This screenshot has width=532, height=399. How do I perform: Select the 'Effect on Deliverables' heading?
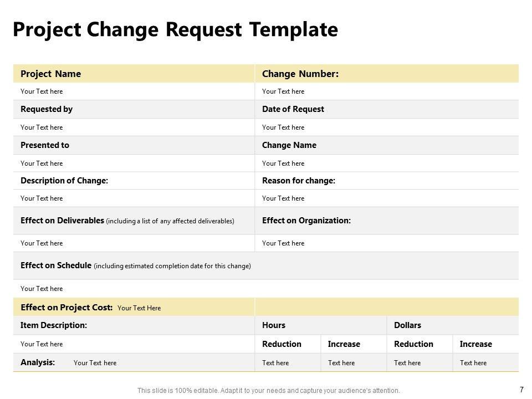coord(62,221)
